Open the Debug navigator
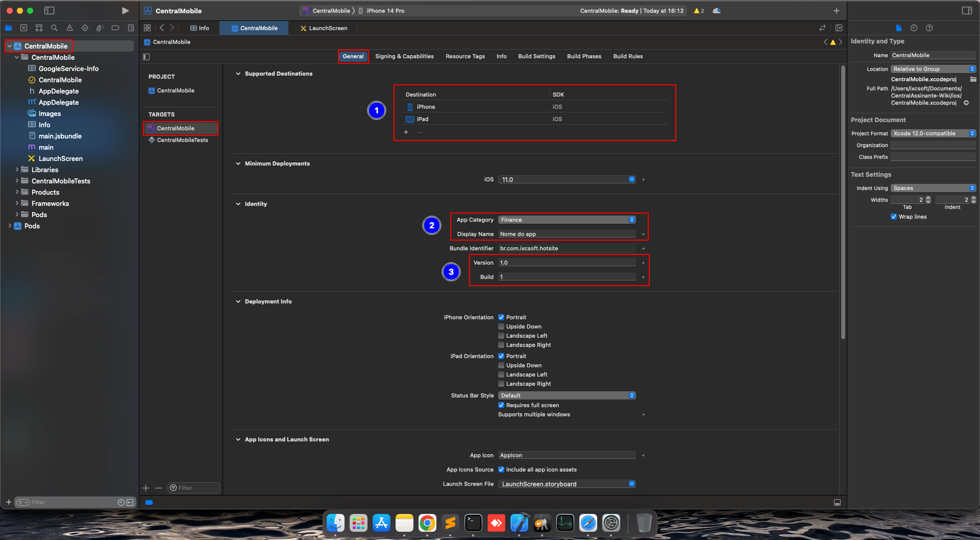The height and width of the screenshot is (540, 980). pos(100,28)
